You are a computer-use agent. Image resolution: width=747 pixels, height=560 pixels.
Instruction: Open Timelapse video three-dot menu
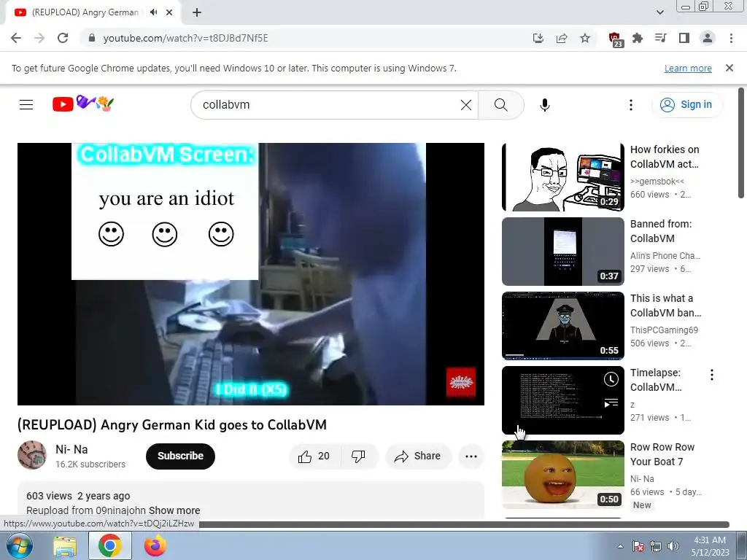click(712, 375)
